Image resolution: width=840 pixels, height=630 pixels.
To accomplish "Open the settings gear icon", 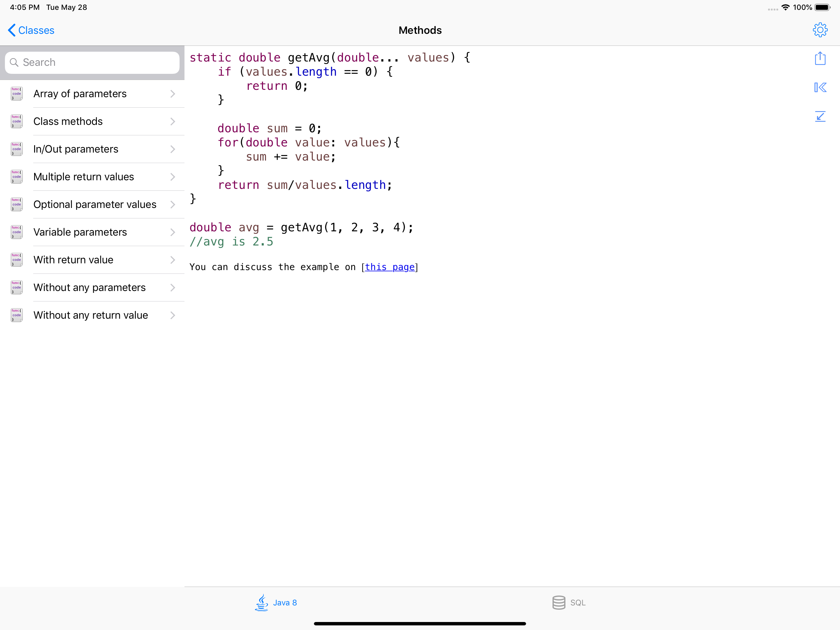I will [820, 30].
